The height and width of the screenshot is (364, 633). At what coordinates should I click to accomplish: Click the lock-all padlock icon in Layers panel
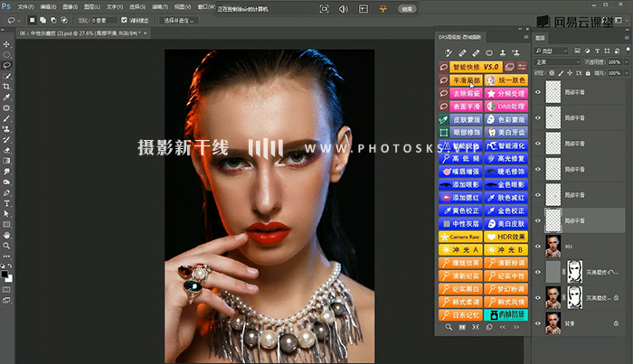pyautogui.click(x=588, y=73)
